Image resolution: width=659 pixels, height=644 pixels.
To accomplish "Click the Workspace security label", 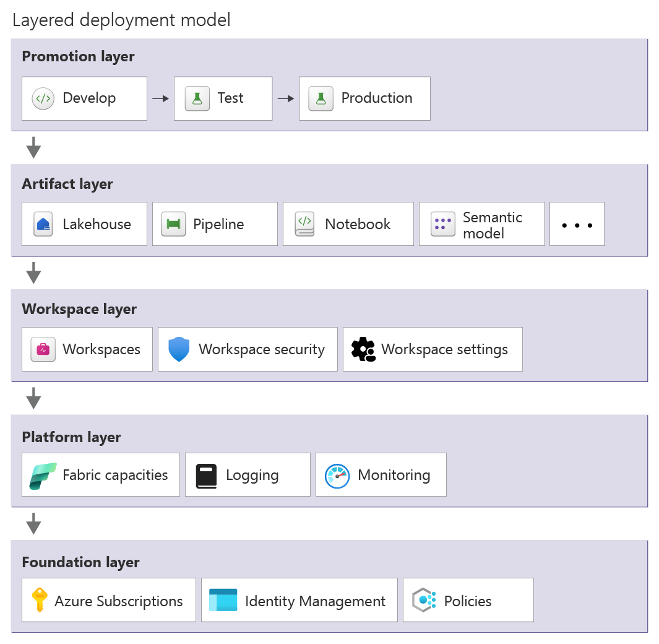I will pyautogui.click(x=262, y=349).
